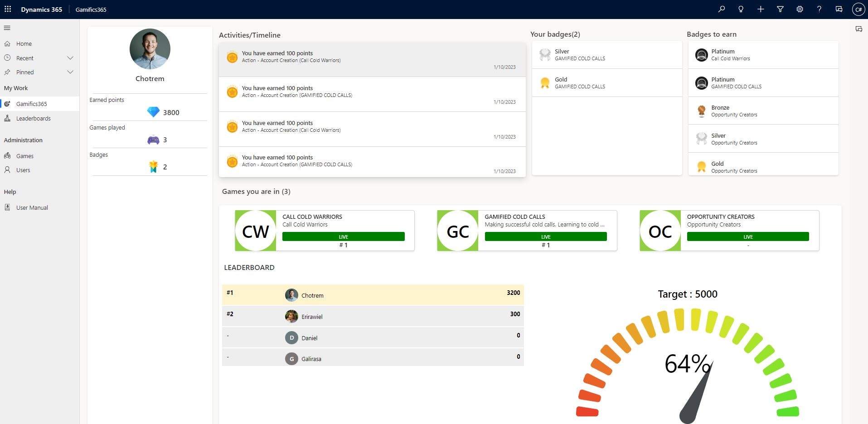Open the GAMIFIED COLD CALLS game card title
Viewport: 868px width, 424px height.
pyautogui.click(x=515, y=217)
